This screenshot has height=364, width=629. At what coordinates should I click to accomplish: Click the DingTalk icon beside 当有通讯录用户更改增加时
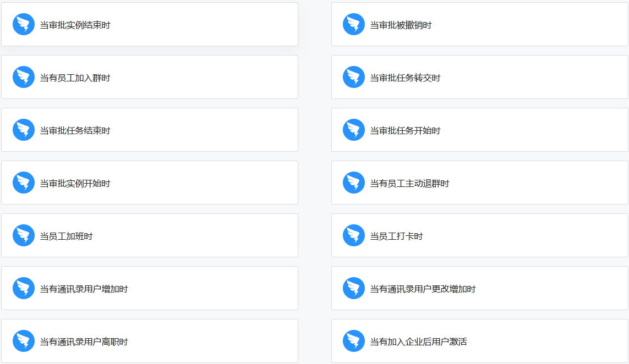coord(354,288)
